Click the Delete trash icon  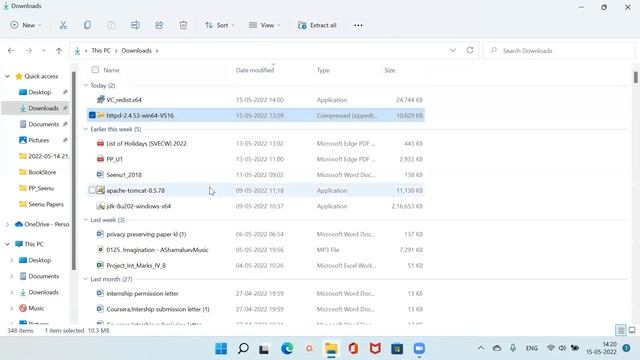pyautogui.click(x=183, y=25)
